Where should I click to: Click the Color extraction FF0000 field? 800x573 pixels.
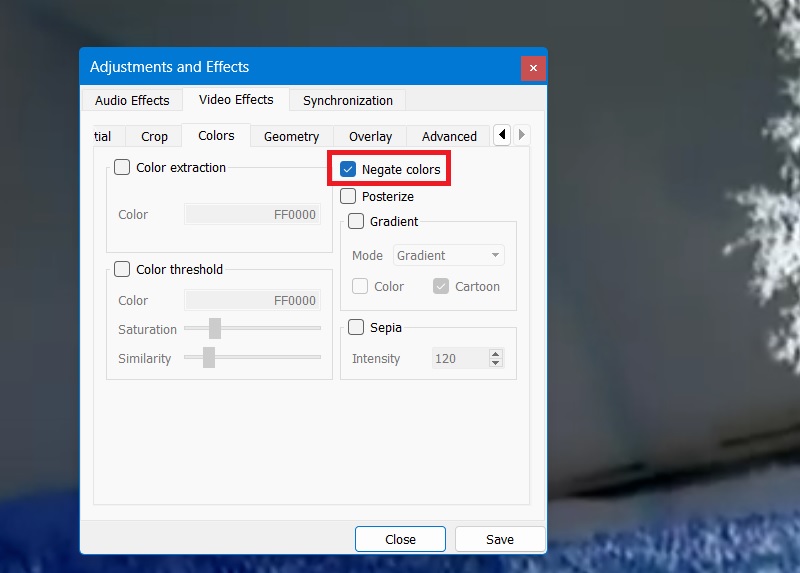click(253, 214)
